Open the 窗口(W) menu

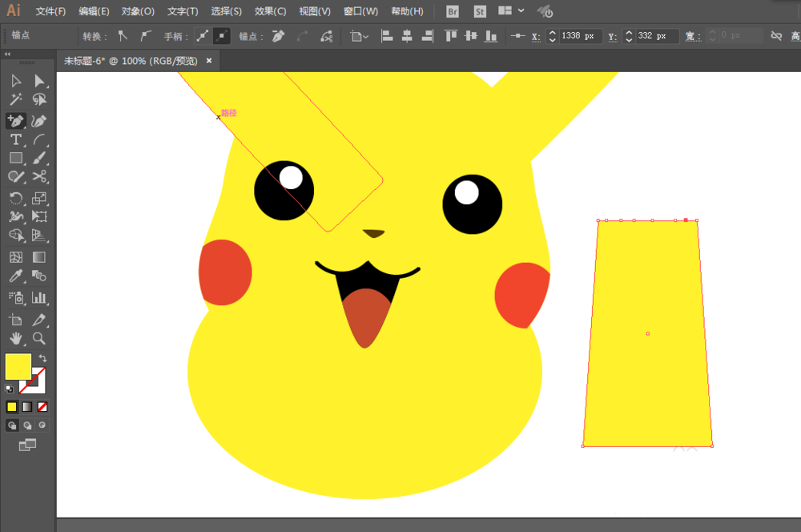pyautogui.click(x=360, y=11)
